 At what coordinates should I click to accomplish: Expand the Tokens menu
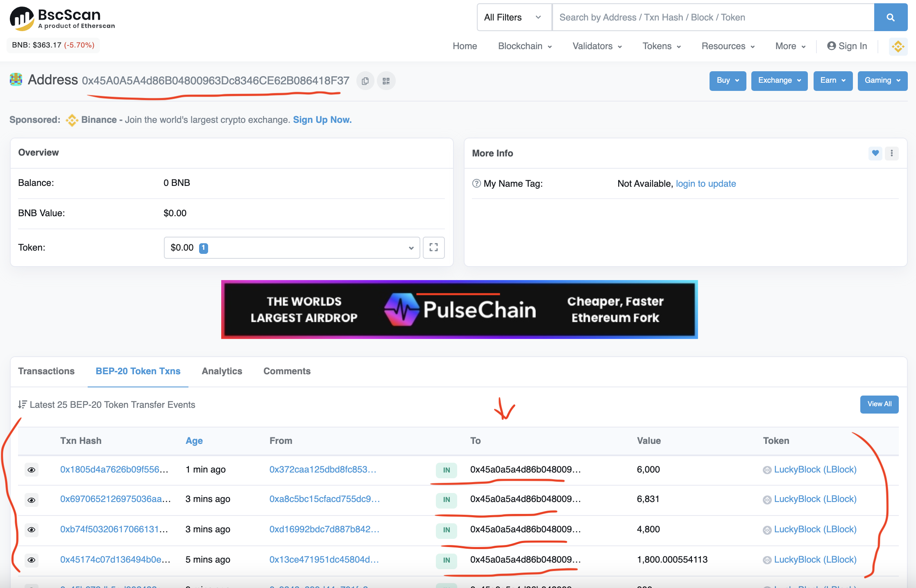pyautogui.click(x=662, y=46)
